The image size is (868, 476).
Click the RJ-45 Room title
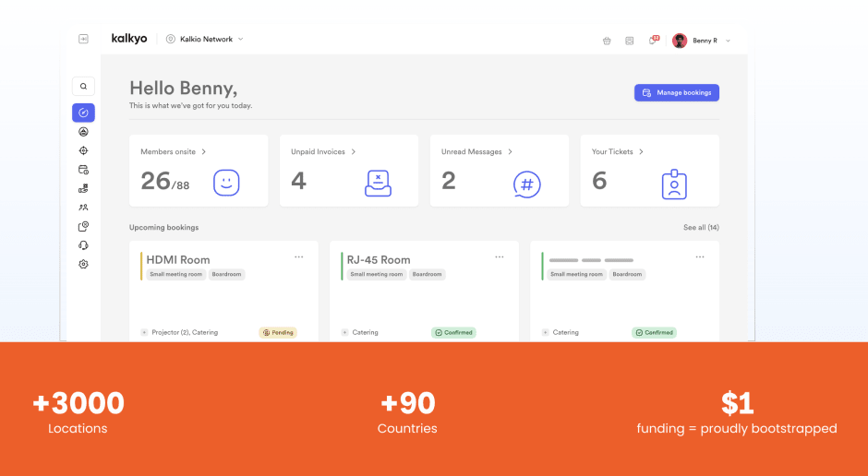(x=379, y=260)
